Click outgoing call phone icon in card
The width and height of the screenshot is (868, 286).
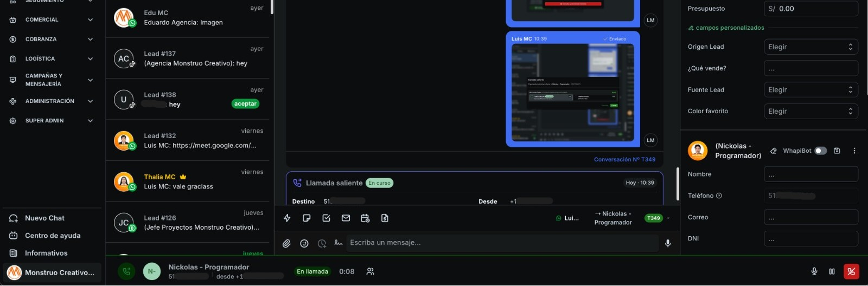(297, 183)
